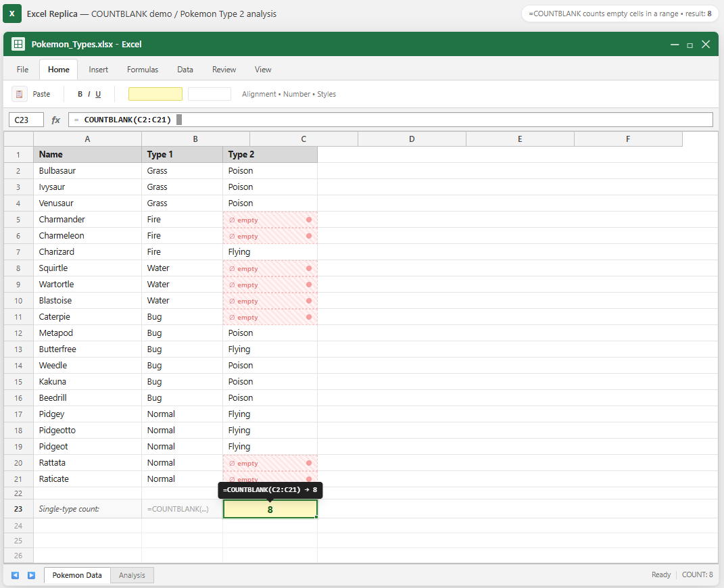The image size is (724, 588).
Task: Open the Review ribbon tab
Action: point(224,70)
